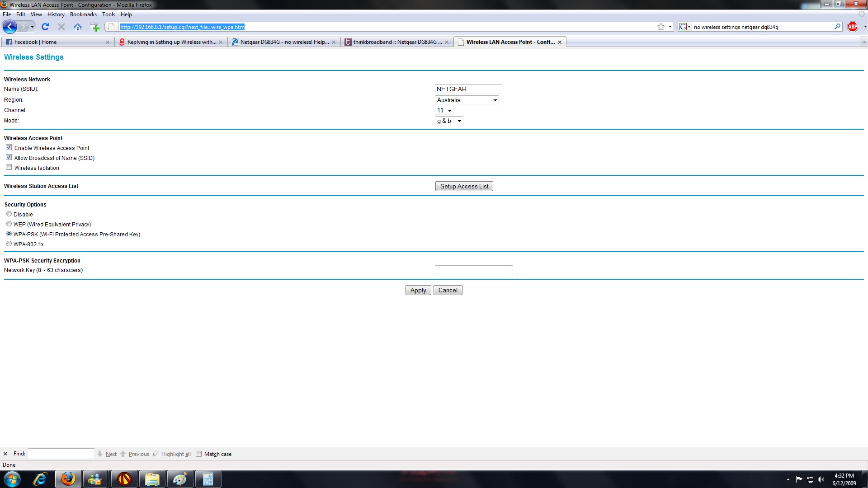Select WEP (Wired Equivalent Privacy) option
Image resolution: width=868 pixels, height=488 pixels.
(9, 224)
